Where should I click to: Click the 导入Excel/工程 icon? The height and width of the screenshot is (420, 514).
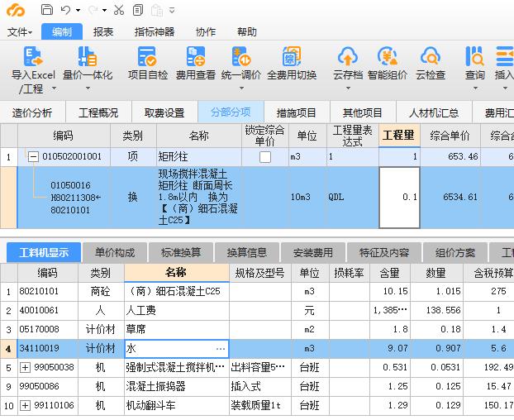click(33, 57)
